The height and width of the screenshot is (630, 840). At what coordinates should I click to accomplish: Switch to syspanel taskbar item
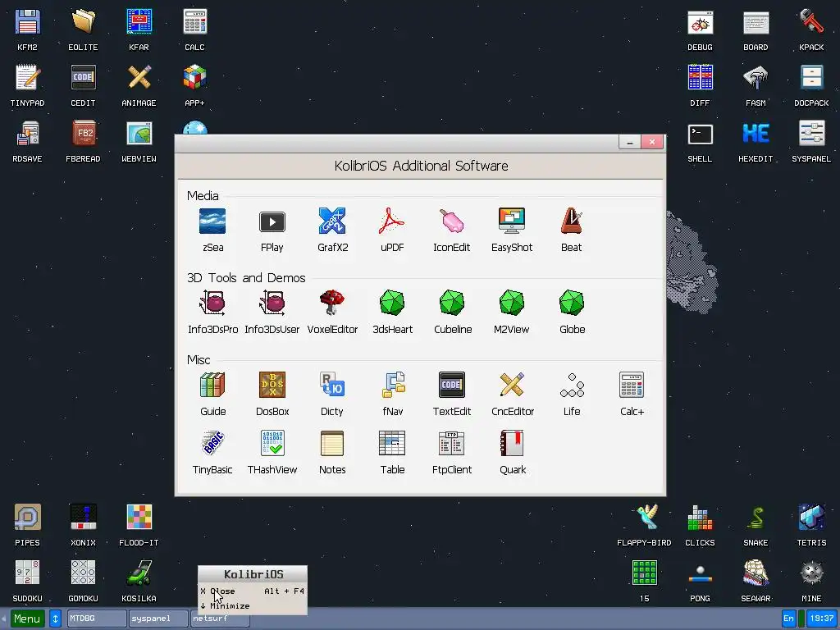158,619
